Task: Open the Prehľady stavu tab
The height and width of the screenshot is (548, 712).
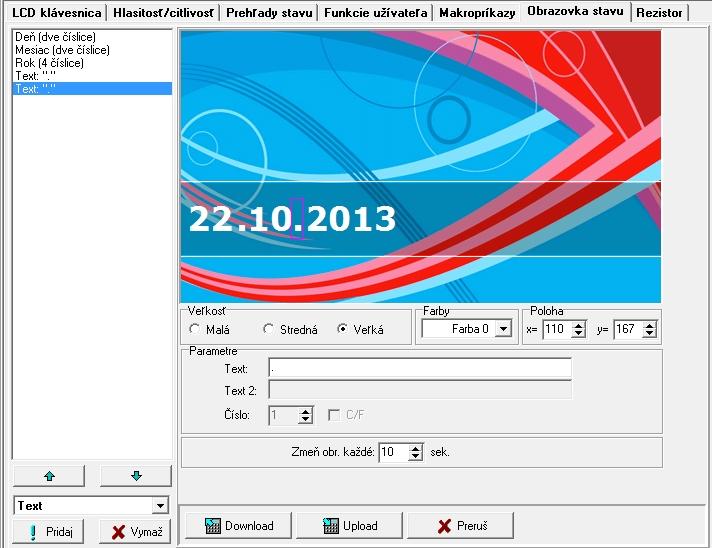Action: 269,13
